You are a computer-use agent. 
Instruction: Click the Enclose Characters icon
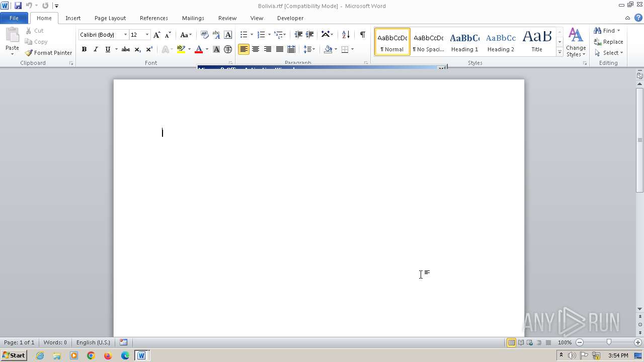coord(228,49)
